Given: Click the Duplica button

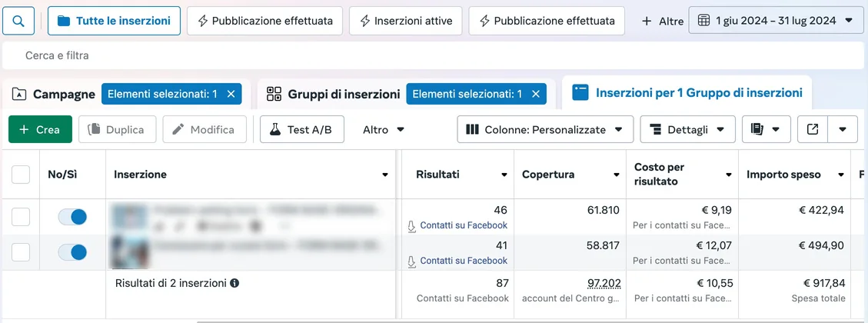Looking at the screenshot, I should point(118,129).
